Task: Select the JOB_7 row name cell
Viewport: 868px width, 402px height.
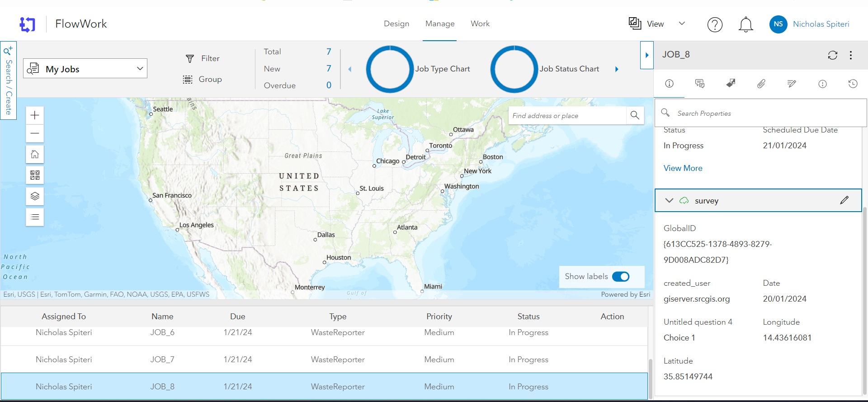Action: tap(162, 359)
